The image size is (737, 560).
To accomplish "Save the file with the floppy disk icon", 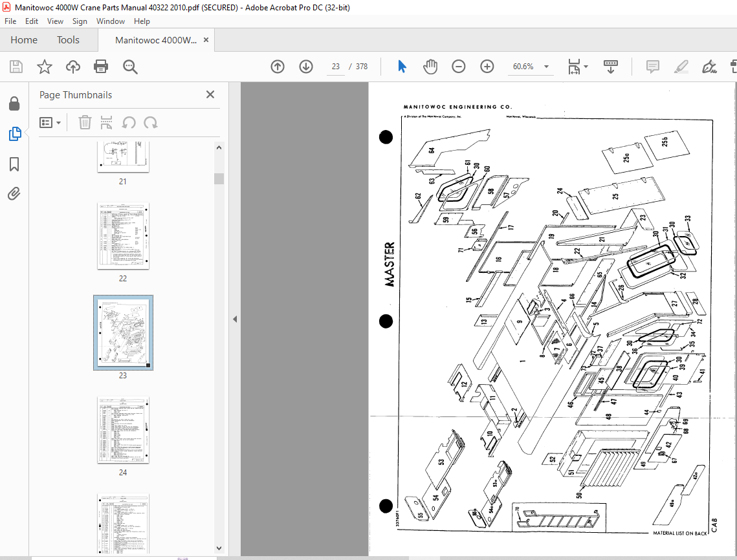I will pyautogui.click(x=16, y=67).
